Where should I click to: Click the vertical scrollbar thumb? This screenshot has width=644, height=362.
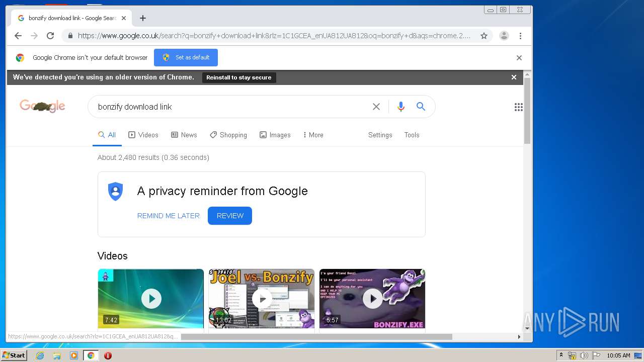coord(527,111)
